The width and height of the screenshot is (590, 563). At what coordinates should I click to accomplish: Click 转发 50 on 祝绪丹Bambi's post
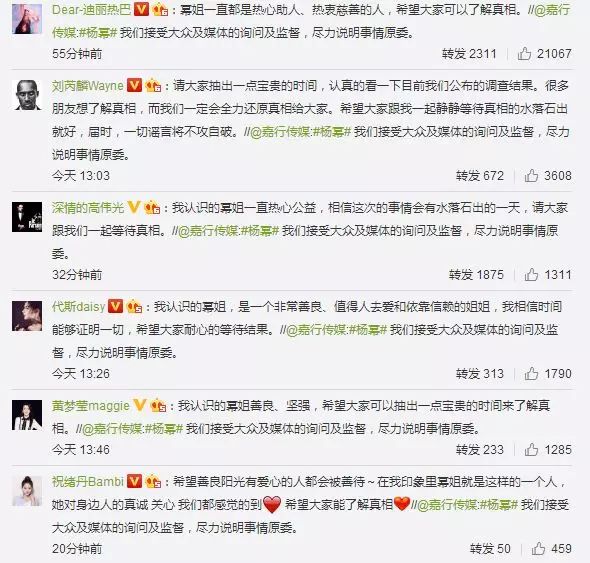pos(490,549)
